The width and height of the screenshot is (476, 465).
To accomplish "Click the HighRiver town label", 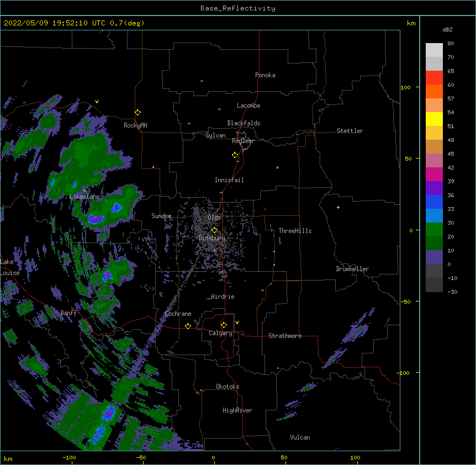I will [x=237, y=410].
